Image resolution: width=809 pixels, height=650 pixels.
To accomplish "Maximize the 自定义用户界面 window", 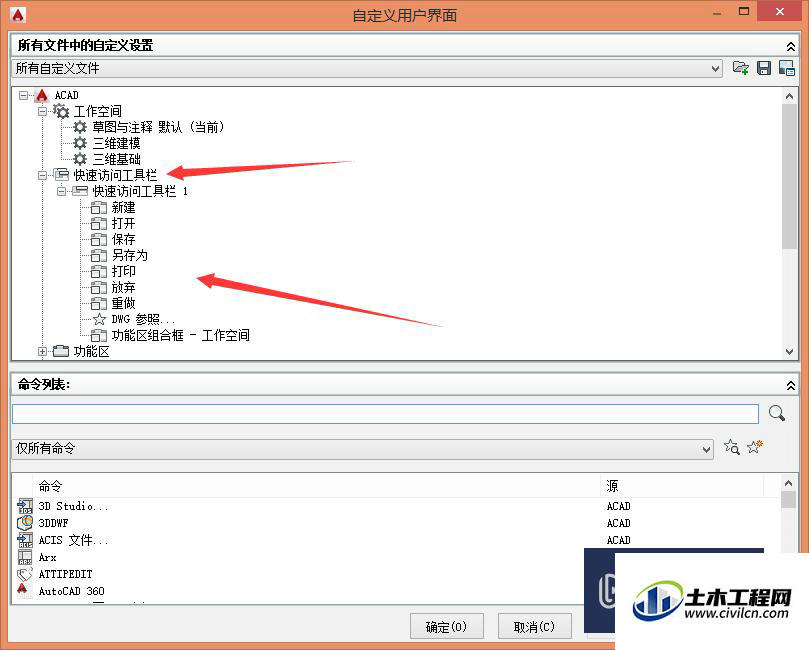I will point(744,11).
